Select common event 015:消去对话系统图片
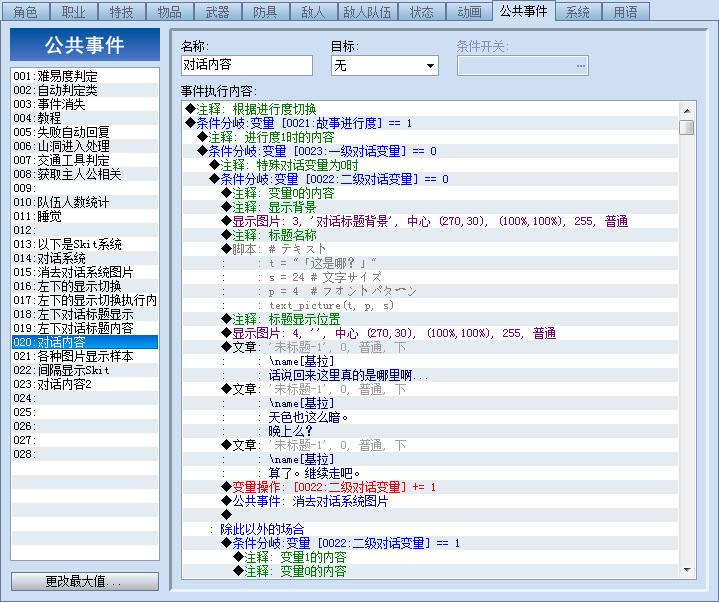719x602 pixels. [x=85, y=272]
